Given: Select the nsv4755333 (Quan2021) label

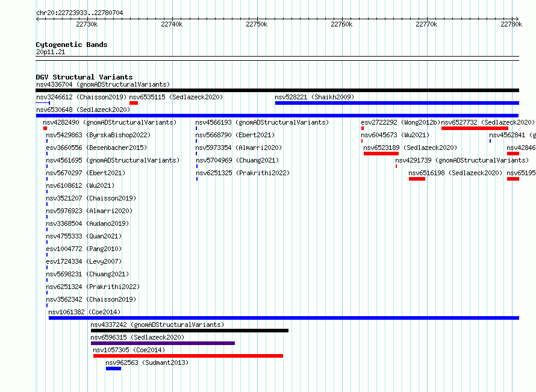Looking at the screenshot, I should coord(84,236).
